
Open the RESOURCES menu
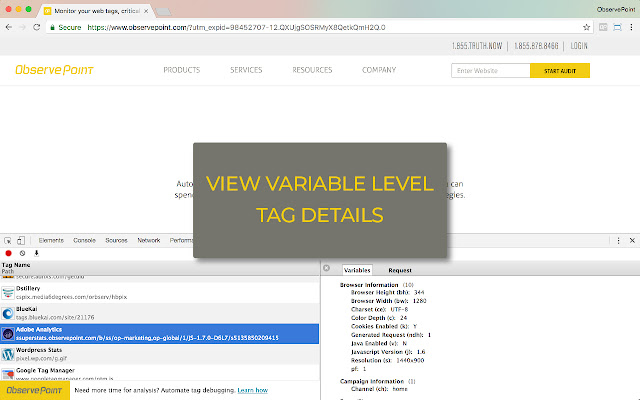pyautogui.click(x=312, y=70)
